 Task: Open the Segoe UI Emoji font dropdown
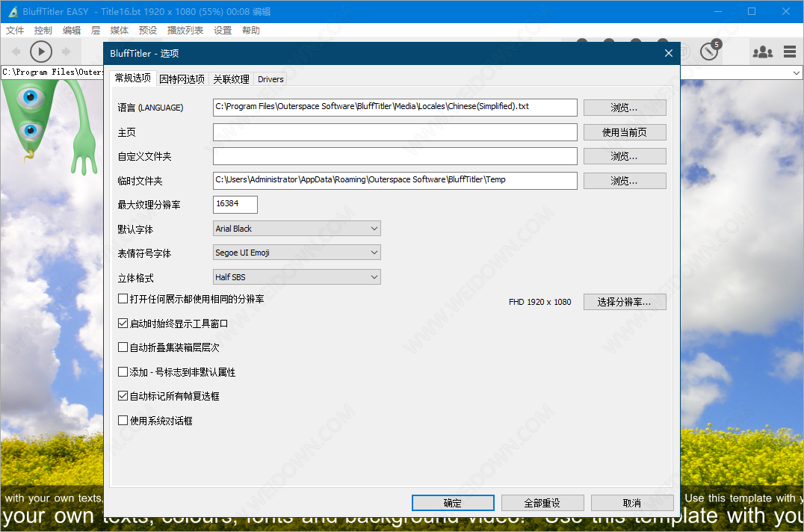click(297, 252)
